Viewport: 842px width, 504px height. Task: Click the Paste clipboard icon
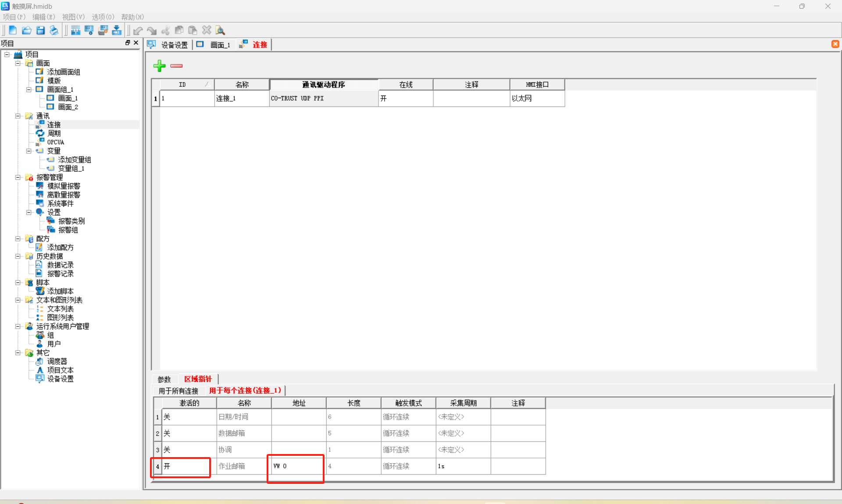point(193,30)
